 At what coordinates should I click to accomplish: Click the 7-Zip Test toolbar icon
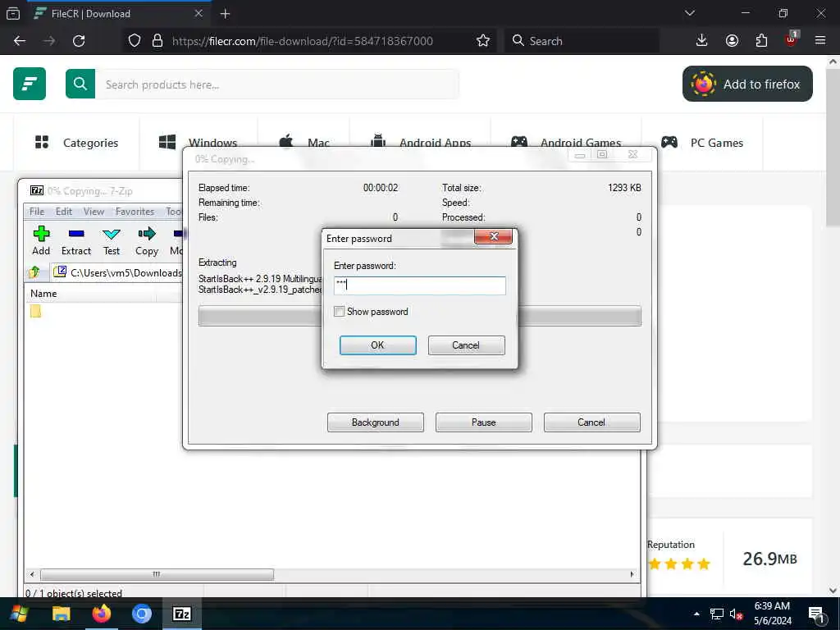(112, 241)
